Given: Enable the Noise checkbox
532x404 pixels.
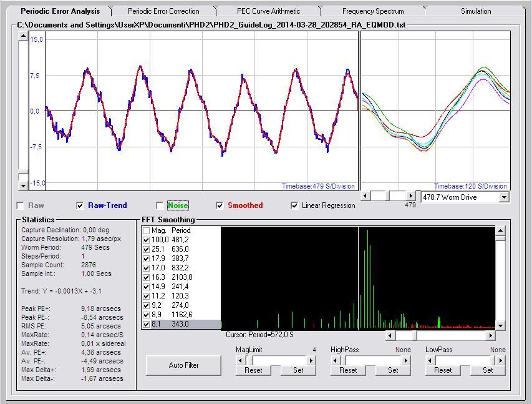Looking at the screenshot, I should point(160,205).
